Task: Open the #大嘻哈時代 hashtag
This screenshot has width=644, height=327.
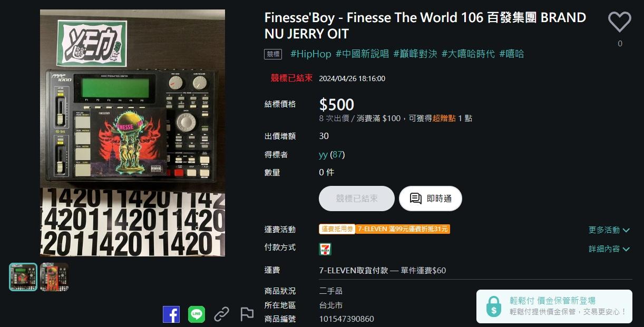Action: pyautogui.click(x=468, y=54)
